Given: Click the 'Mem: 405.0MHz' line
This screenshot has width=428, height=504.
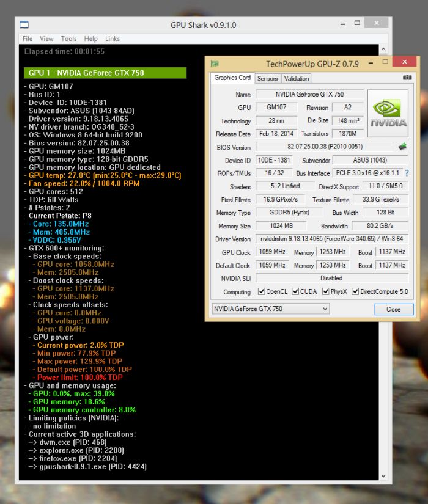Looking at the screenshot, I should pyautogui.click(x=59, y=232).
